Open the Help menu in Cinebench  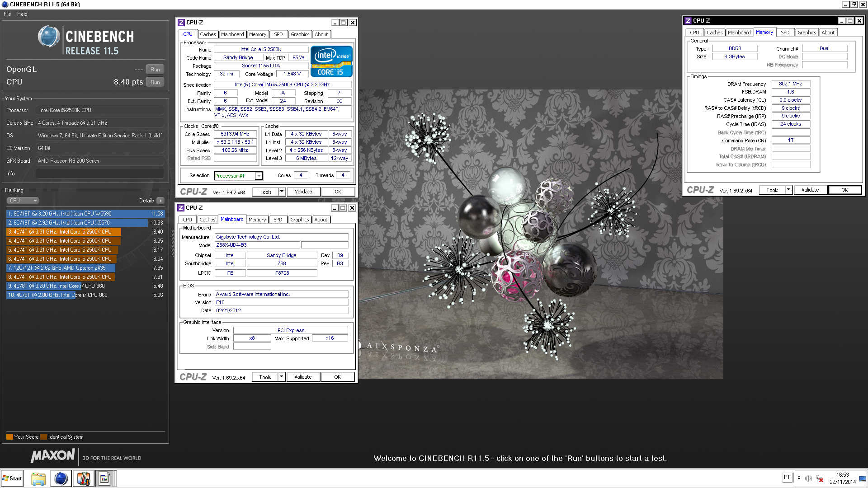(22, 14)
